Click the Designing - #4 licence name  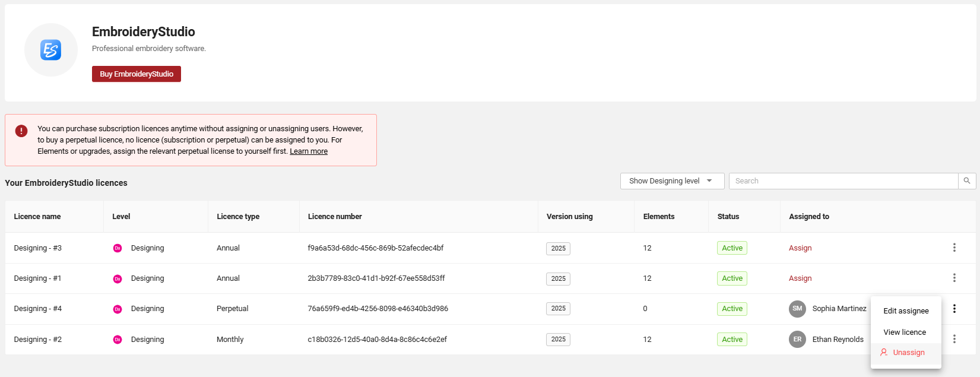click(38, 309)
